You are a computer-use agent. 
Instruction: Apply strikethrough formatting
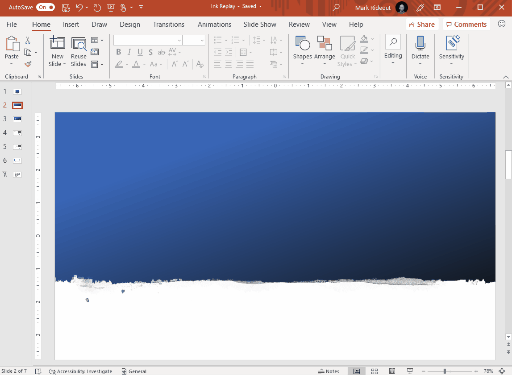point(161,52)
